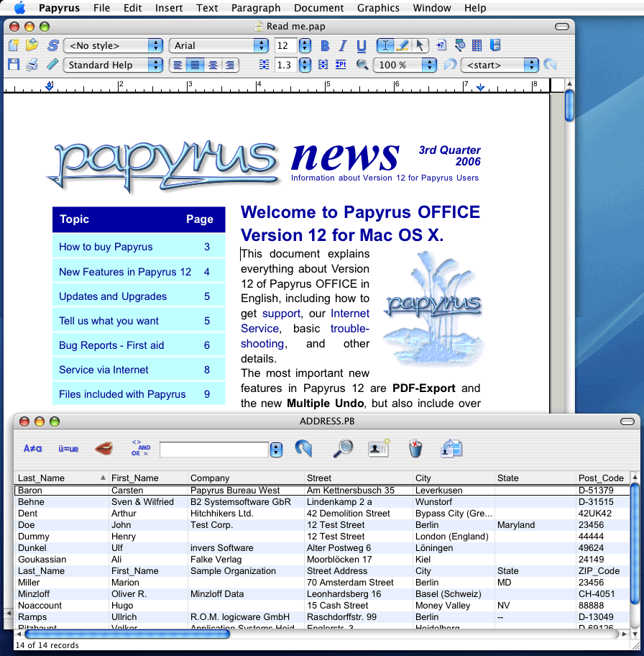Image resolution: width=644 pixels, height=656 pixels.
Task: Click the right indent marker on ruler
Action: (x=481, y=87)
